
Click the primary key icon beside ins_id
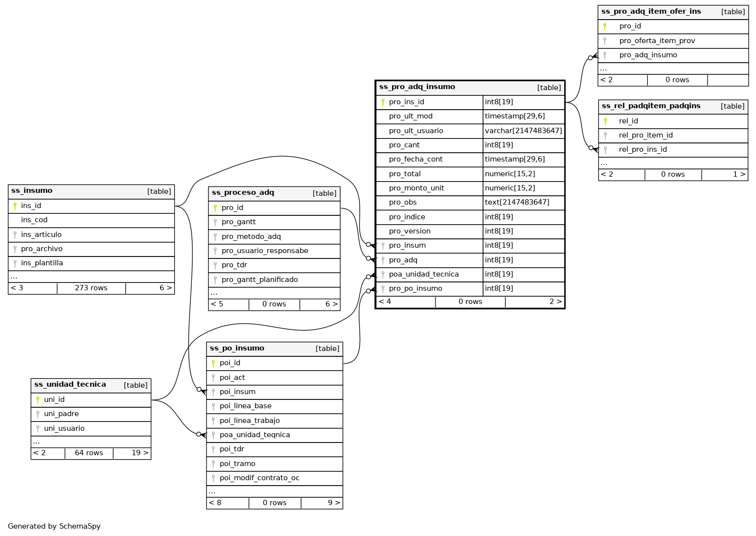click(x=15, y=206)
